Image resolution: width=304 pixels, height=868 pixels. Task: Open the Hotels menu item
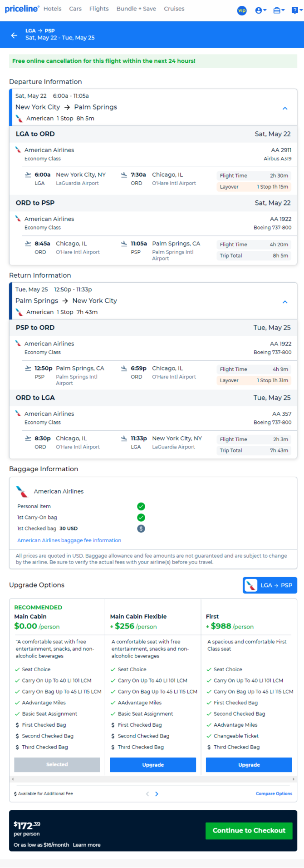(53, 9)
